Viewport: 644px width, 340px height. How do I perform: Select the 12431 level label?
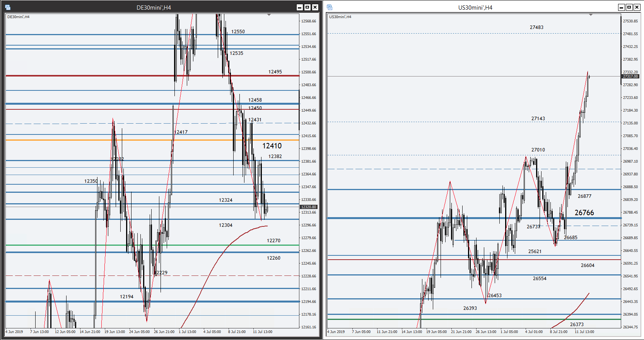pos(255,120)
